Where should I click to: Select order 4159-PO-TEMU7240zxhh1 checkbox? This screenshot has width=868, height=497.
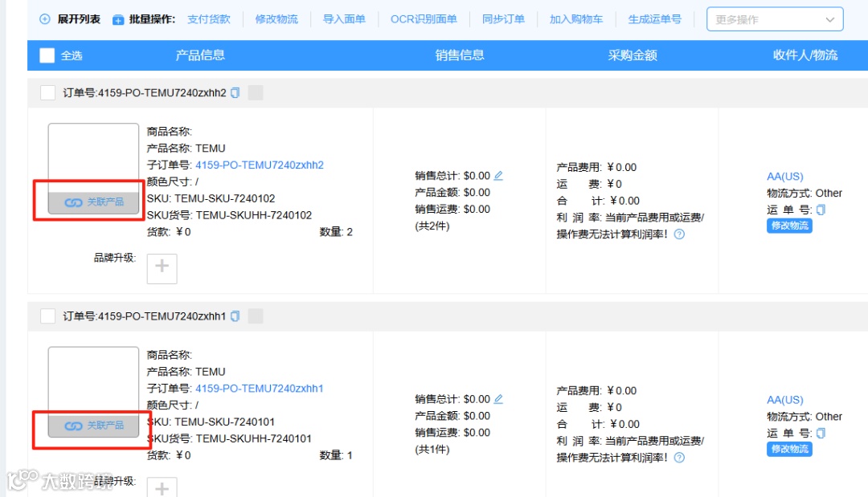47,316
